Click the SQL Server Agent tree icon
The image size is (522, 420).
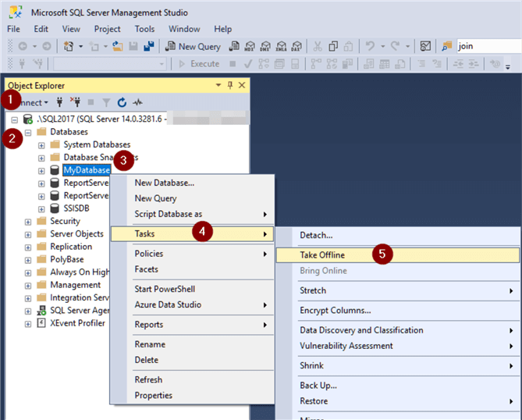click(x=41, y=310)
